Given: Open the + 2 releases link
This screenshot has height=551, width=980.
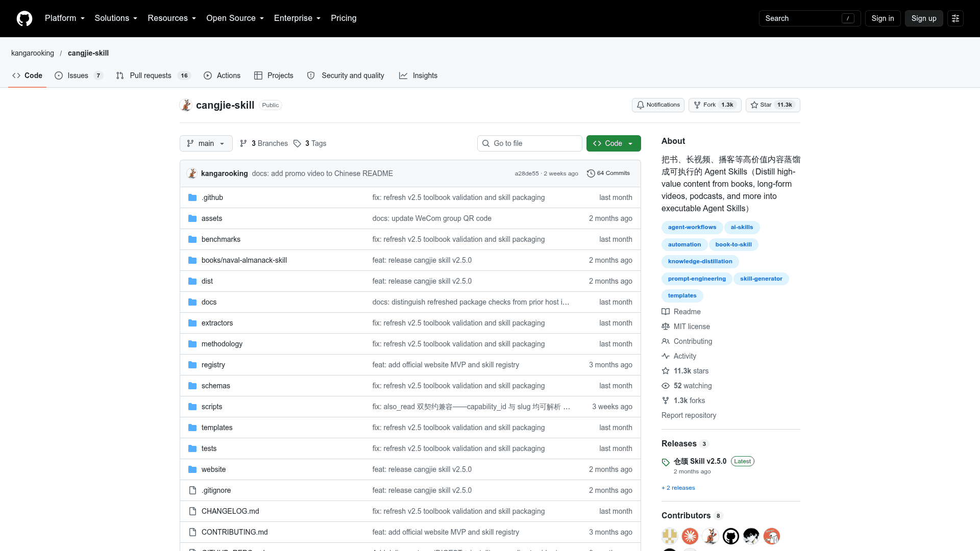Looking at the screenshot, I should point(678,488).
